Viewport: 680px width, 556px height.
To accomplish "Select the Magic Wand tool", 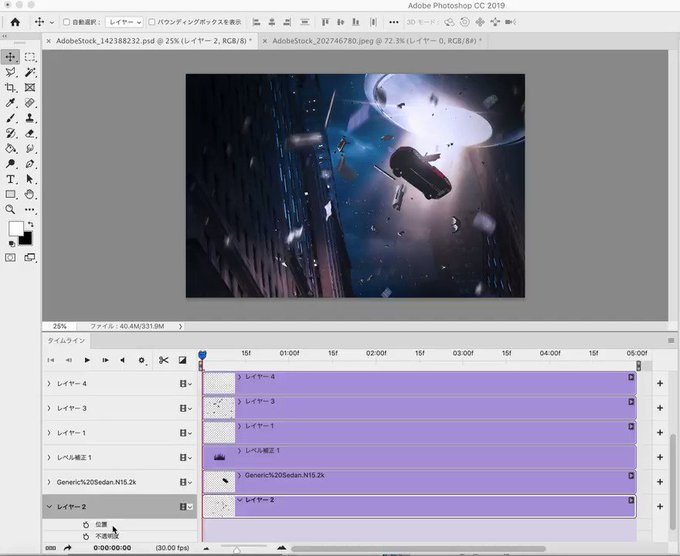I will click(29, 72).
